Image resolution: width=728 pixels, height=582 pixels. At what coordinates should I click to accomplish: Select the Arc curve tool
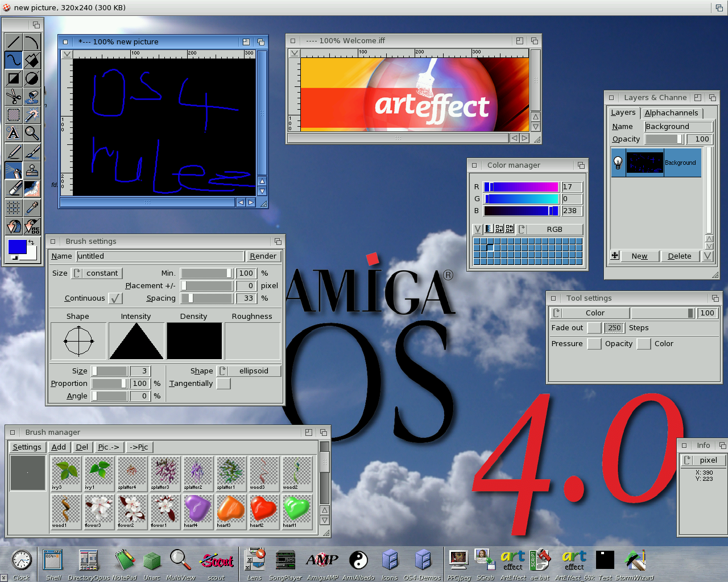pos(32,42)
